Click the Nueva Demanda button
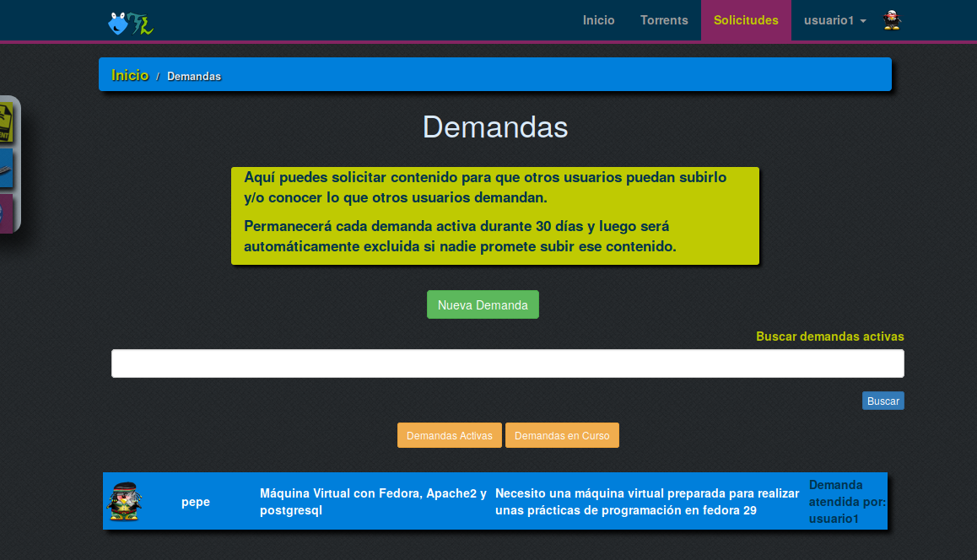 point(483,304)
